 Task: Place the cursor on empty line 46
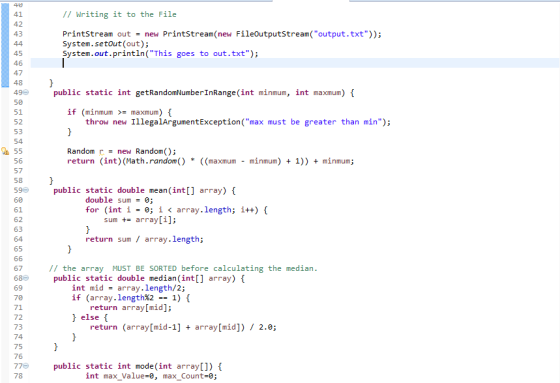pyautogui.click(x=295, y=63)
